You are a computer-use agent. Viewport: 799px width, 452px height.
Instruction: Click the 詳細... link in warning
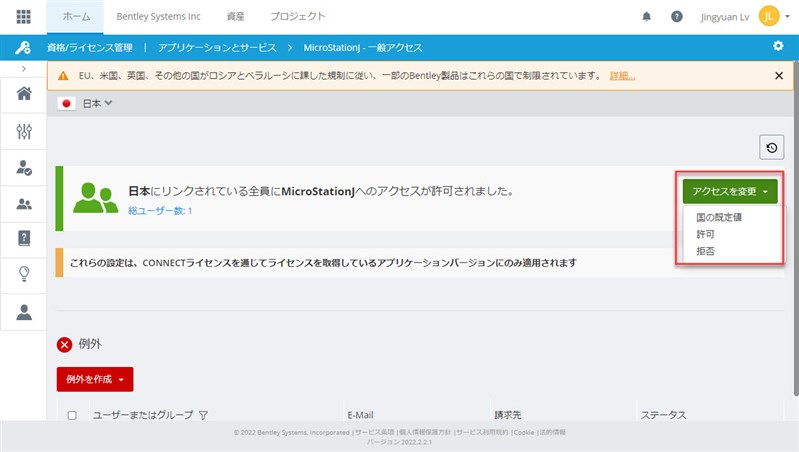[622, 76]
